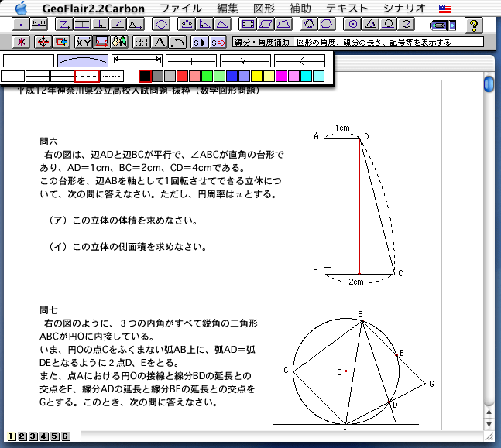Select the dash-dot line style

pos(112,77)
